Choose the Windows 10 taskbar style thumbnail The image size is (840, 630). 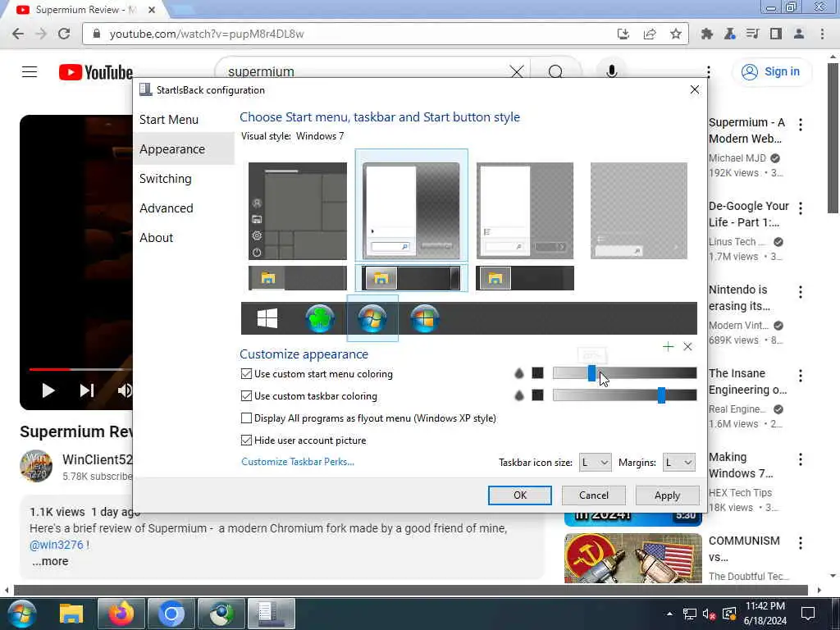coord(297,278)
